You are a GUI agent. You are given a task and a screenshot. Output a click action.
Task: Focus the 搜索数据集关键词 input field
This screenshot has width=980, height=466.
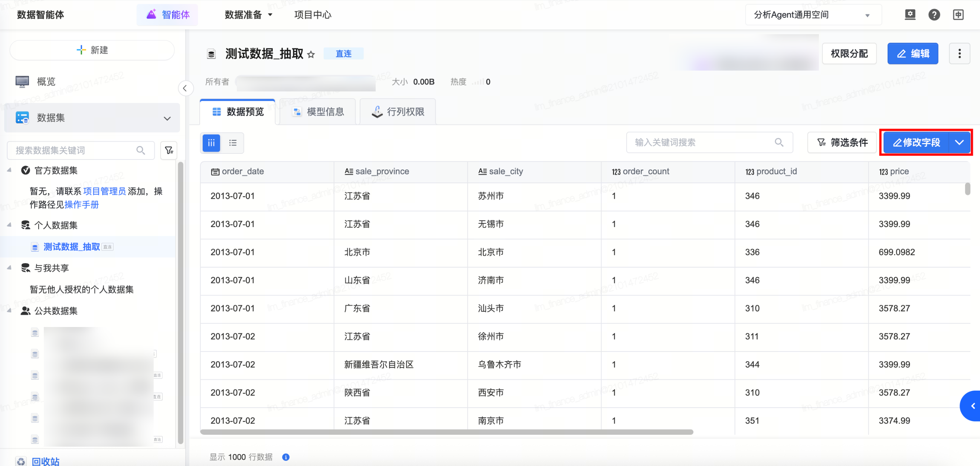[x=72, y=151]
